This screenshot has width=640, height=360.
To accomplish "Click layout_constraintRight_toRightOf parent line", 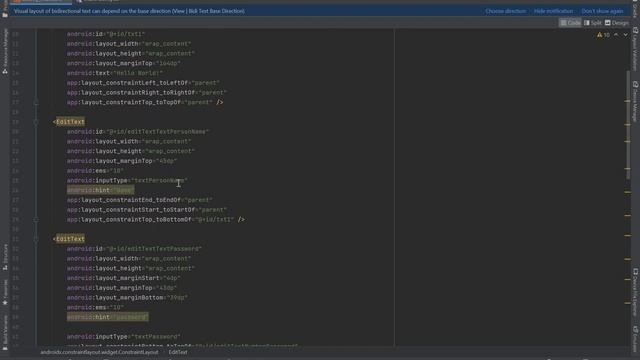I will click(147, 93).
